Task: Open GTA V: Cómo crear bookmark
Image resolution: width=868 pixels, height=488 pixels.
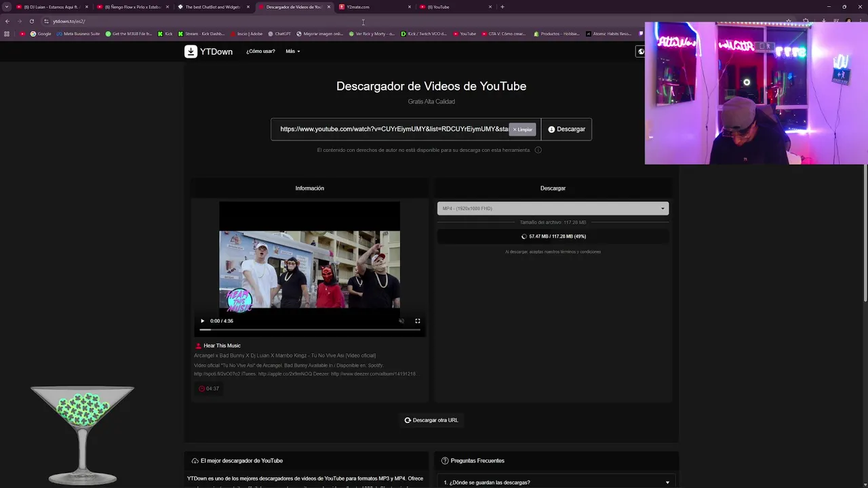Action: tap(504, 34)
